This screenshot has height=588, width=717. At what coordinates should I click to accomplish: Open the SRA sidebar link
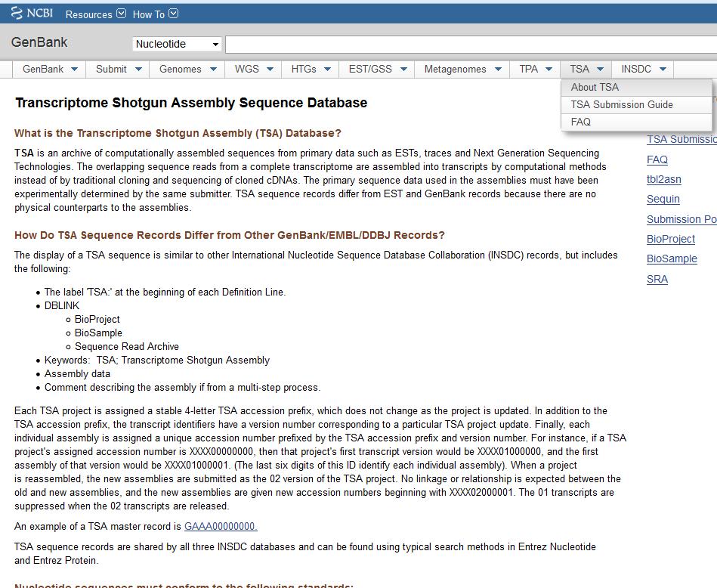click(657, 279)
